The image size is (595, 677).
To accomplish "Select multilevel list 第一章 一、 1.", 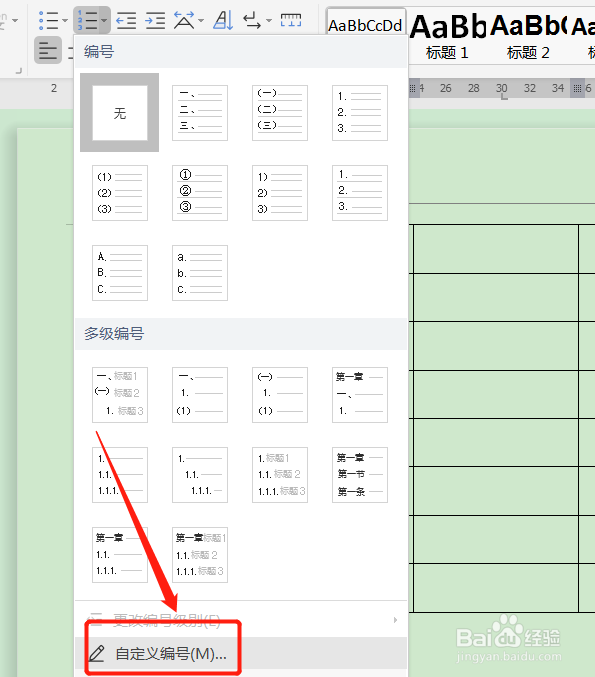I will pos(360,395).
